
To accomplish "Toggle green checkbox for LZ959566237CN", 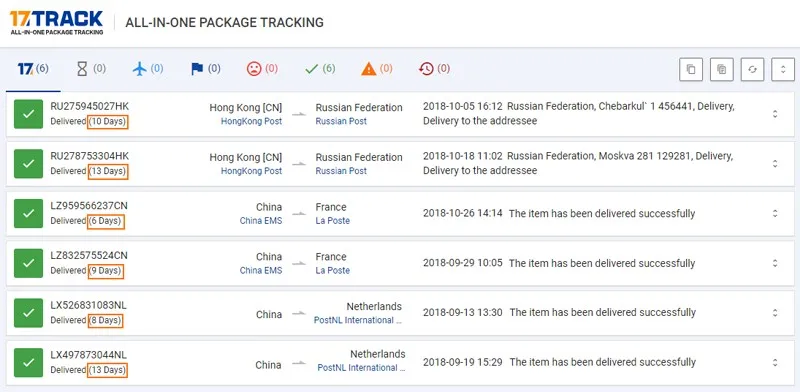I will 29,213.
